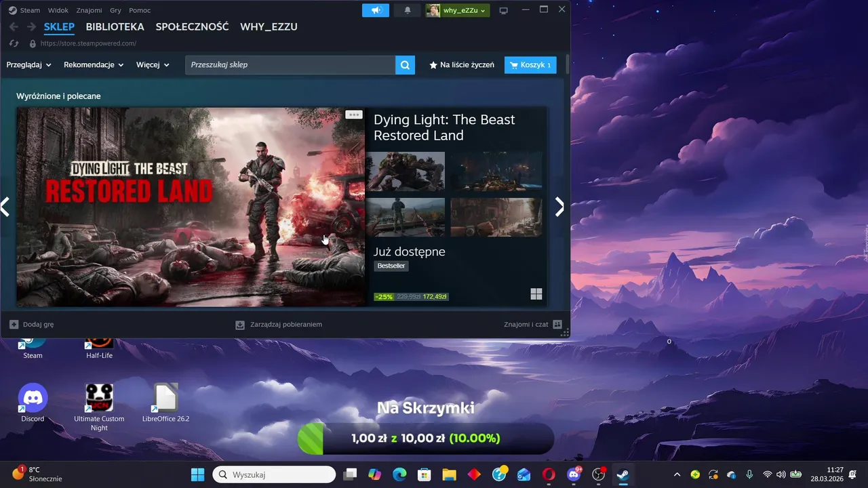Screen dimensions: 868x488
Task: Click Dying Light: The Beast title
Action: (x=444, y=127)
